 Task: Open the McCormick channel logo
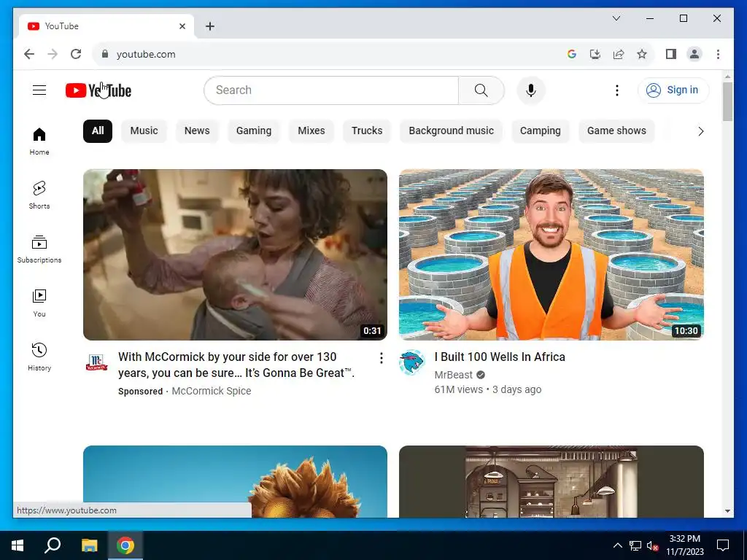coord(96,362)
